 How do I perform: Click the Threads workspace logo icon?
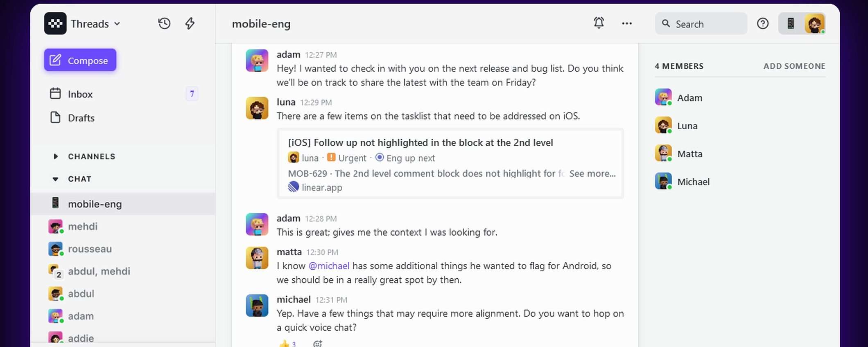55,24
